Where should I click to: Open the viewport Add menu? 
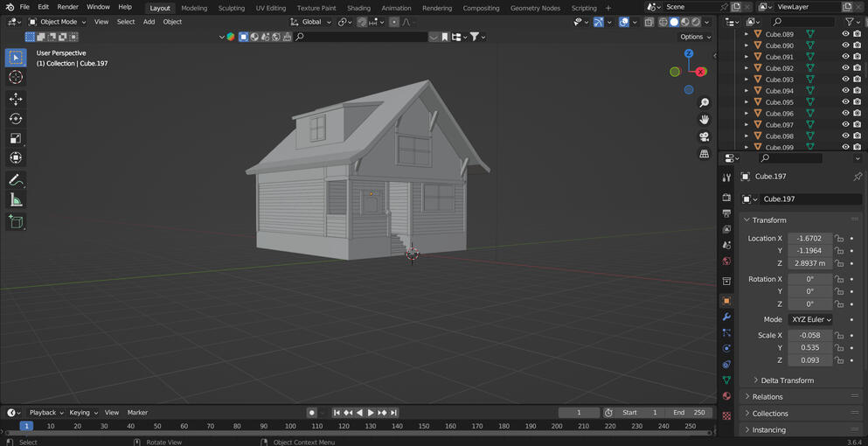pyautogui.click(x=149, y=22)
